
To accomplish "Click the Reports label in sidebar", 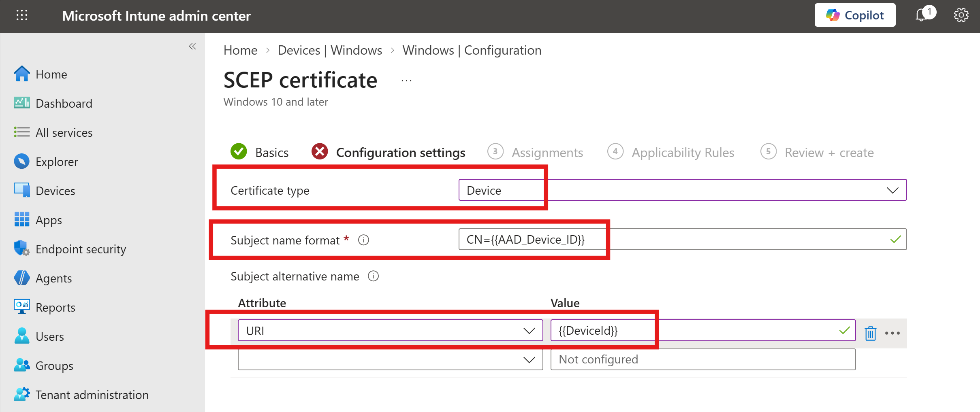I will click(x=56, y=307).
